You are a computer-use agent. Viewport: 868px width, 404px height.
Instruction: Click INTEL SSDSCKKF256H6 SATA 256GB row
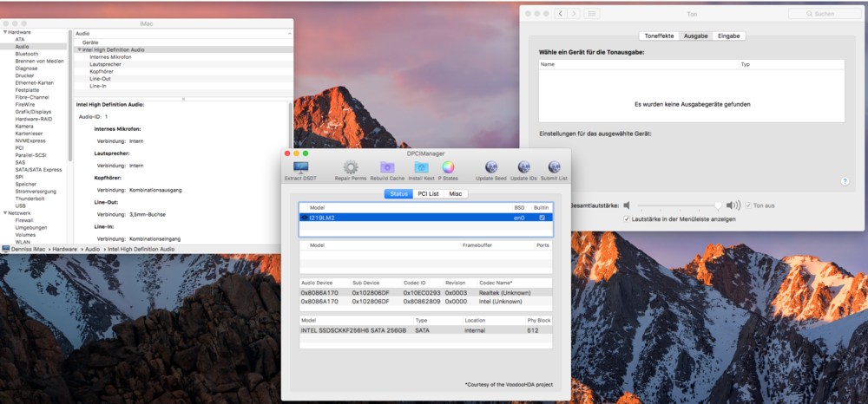point(425,330)
